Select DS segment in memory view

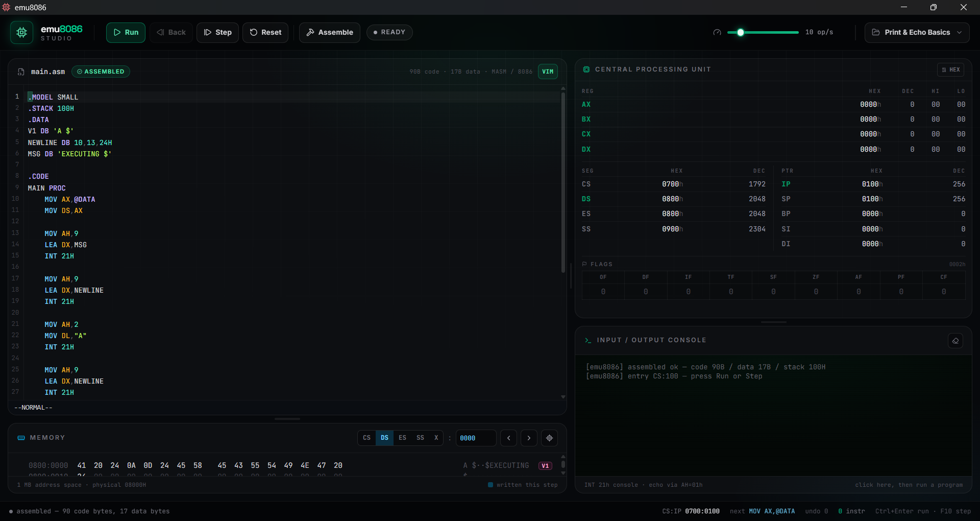[x=384, y=438]
